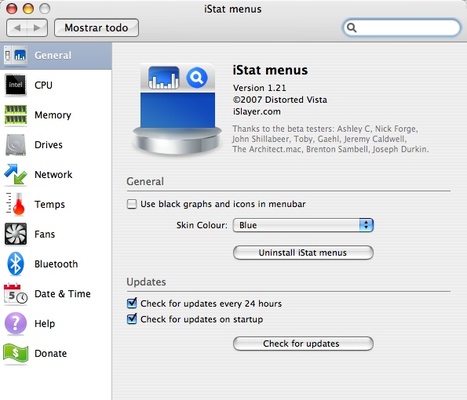467x400 pixels.
Task: Select the General pane icon in sidebar
Action: pos(15,55)
